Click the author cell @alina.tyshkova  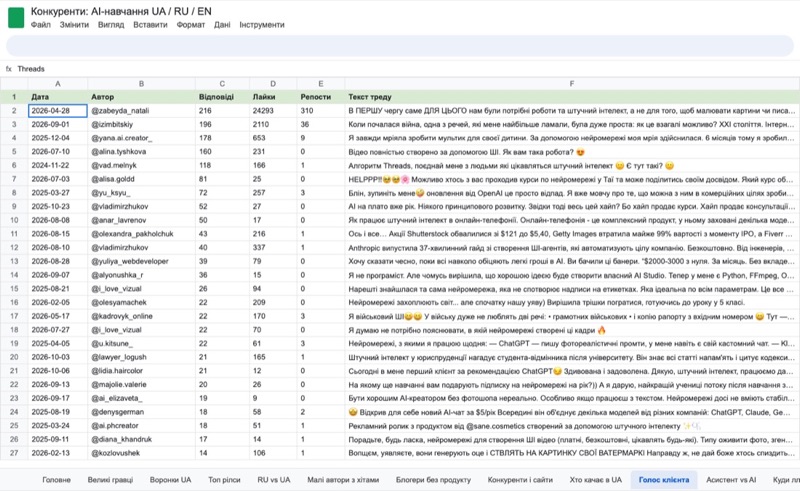[141, 152]
